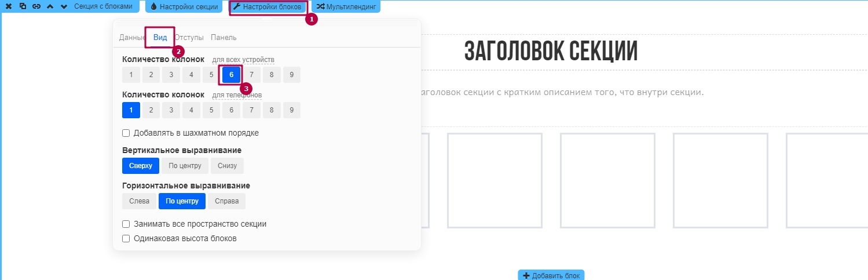
Task: Set phone columns to 4
Action: (191, 110)
